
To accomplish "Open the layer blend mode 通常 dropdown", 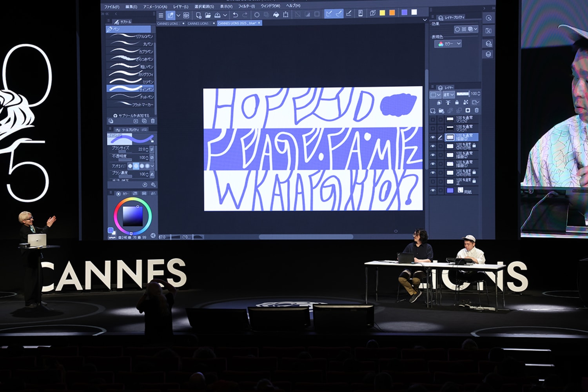I will click(448, 94).
